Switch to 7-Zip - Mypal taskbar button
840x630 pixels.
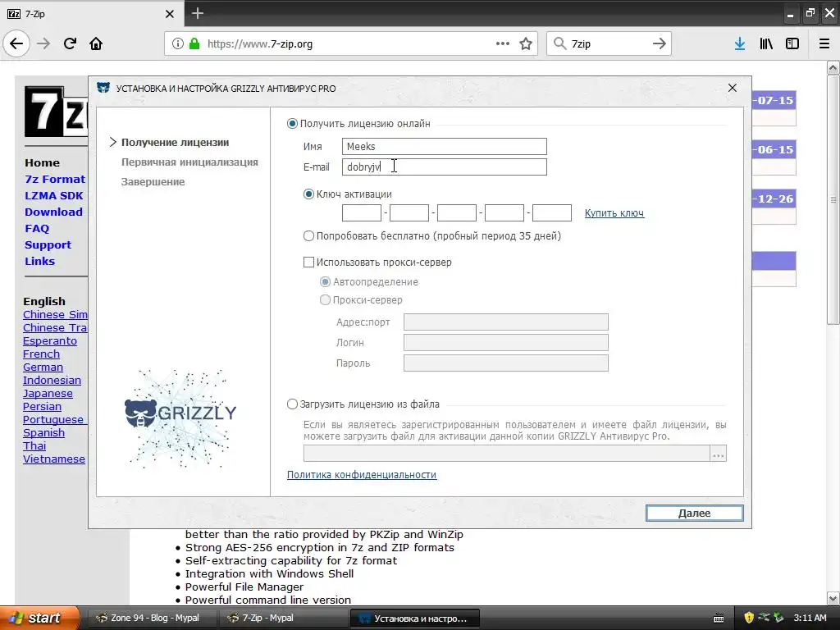282,618
